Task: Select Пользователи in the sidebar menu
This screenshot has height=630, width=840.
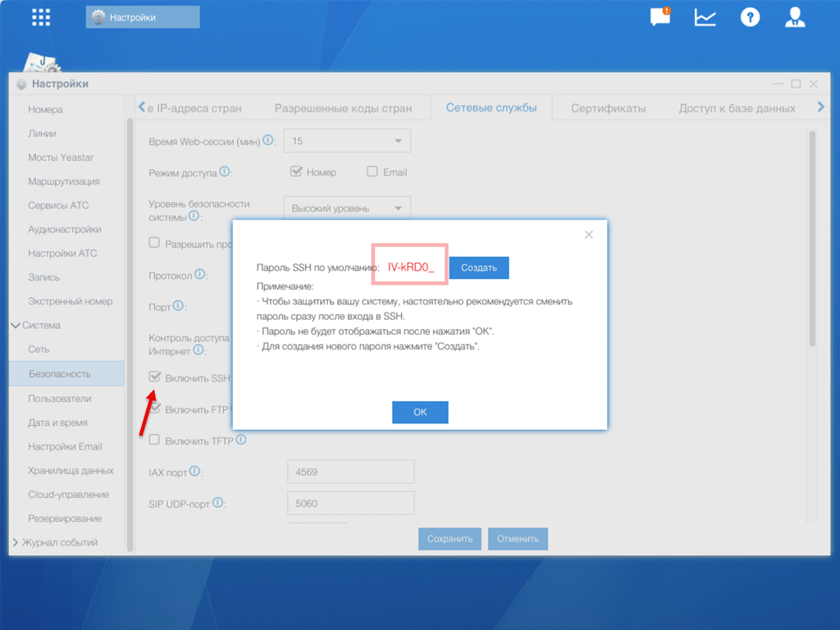Action: [x=62, y=397]
